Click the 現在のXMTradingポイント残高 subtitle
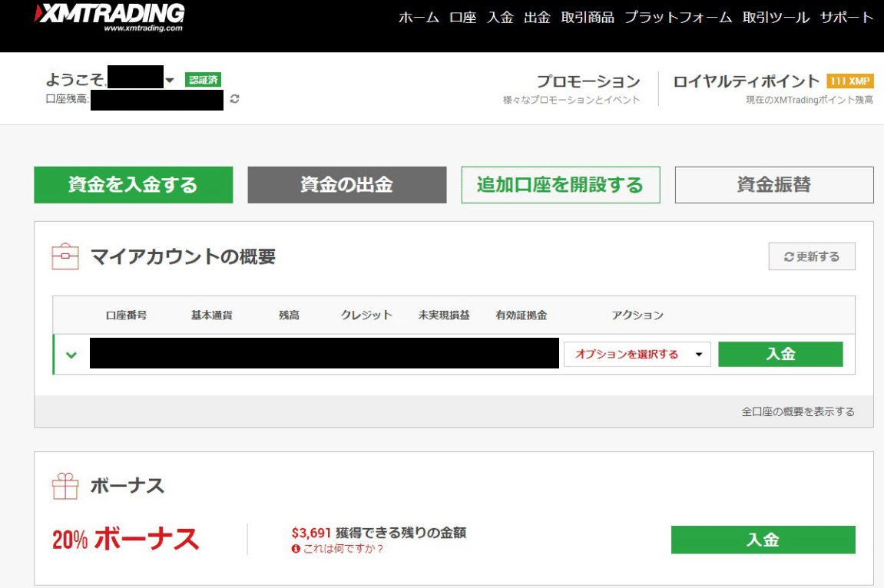The image size is (884, 588). [x=810, y=100]
